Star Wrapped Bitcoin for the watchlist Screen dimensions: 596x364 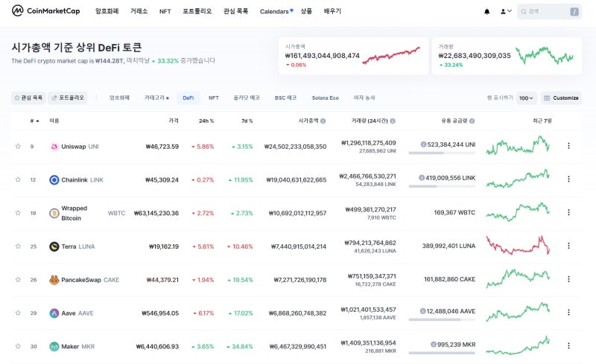(18, 213)
